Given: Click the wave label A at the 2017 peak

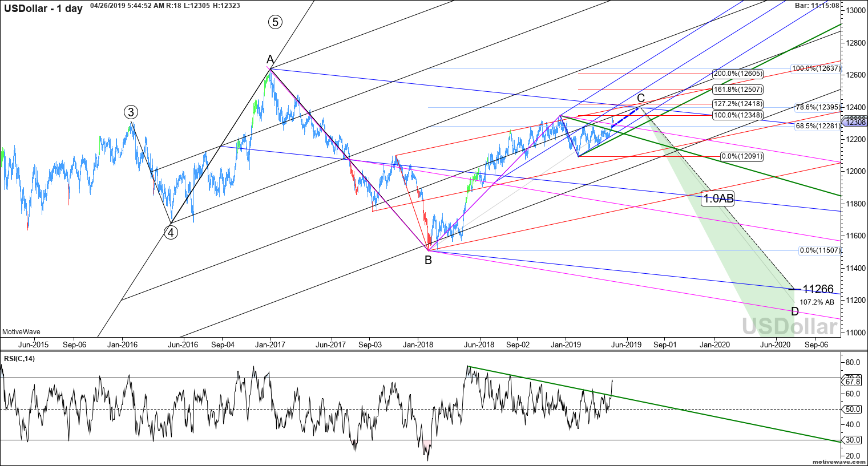Looking at the screenshot, I should click(270, 59).
